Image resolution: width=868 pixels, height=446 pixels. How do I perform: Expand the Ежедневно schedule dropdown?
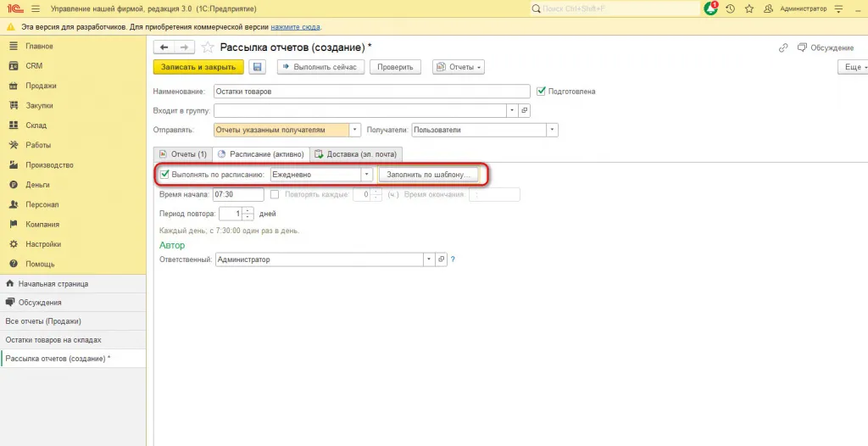coord(366,174)
